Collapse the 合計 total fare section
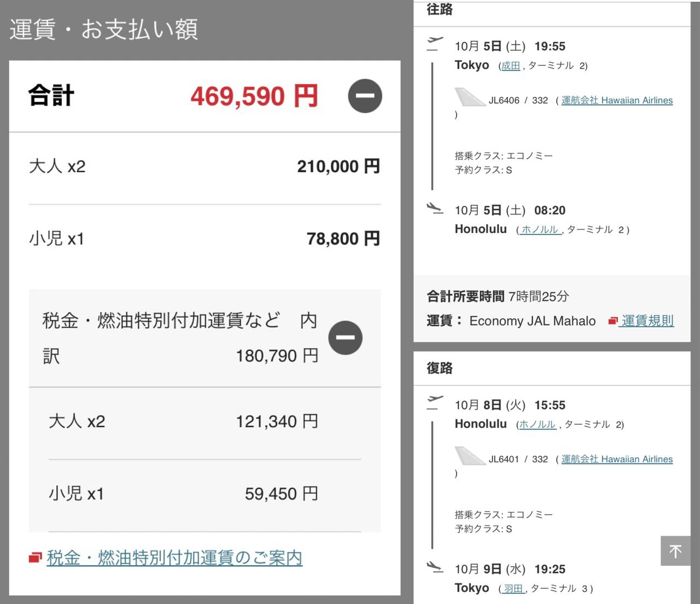 365,96
